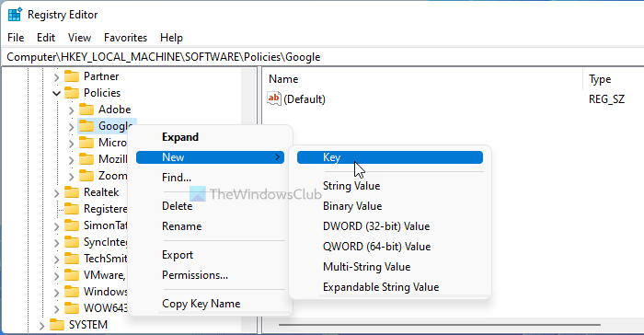Viewport: 644px width, 335px height.
Task: Open the File menu
Action: [x=16, y=38]
